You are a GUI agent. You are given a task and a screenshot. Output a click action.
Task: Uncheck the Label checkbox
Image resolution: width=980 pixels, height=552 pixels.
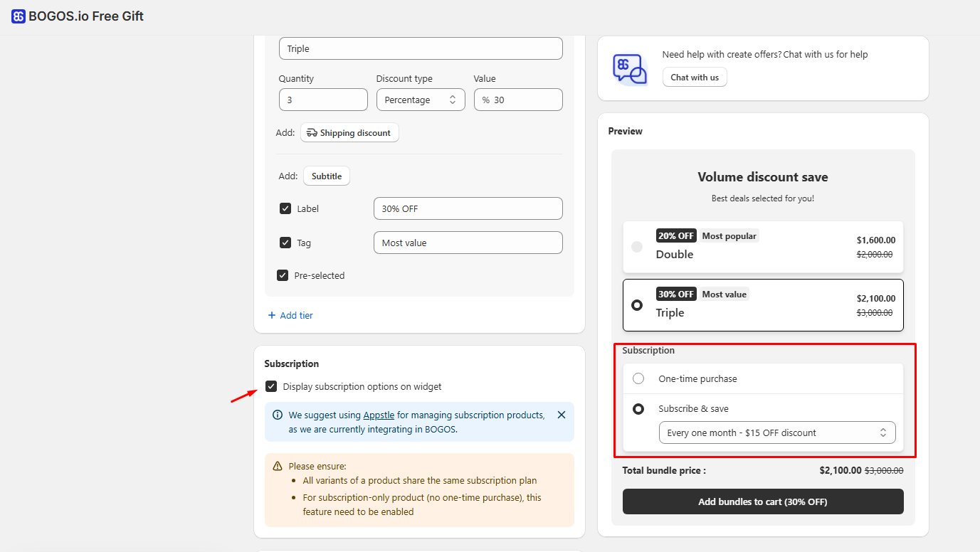pyautogui.click(x=285, y=208)
